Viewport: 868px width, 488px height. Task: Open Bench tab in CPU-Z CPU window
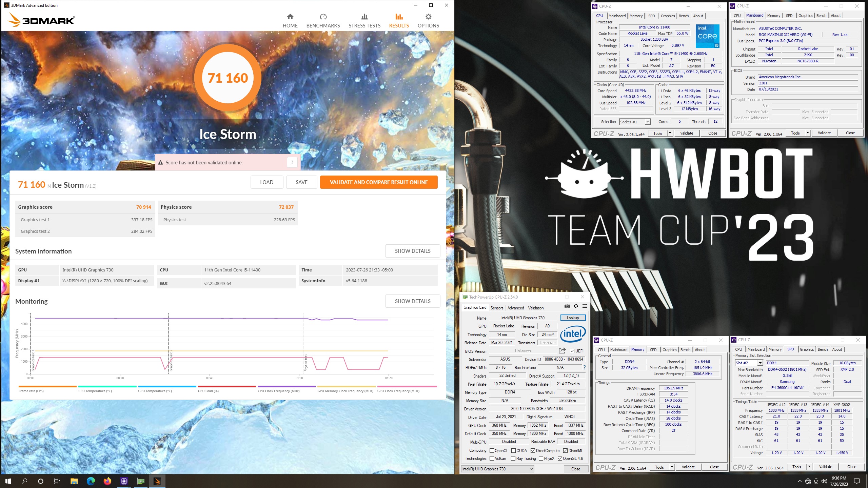tap(684, 16)
